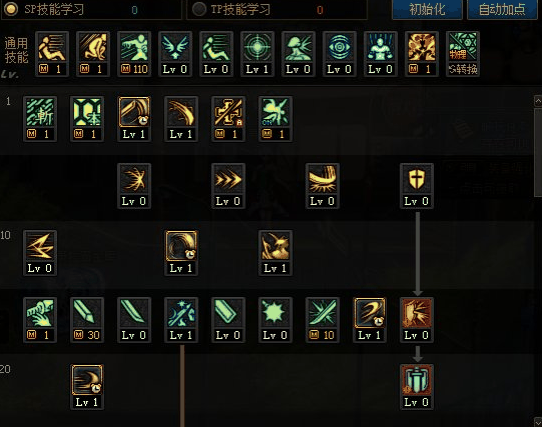
Task: Click the scrollbar down arrow
Action: [x=538, y=422]
